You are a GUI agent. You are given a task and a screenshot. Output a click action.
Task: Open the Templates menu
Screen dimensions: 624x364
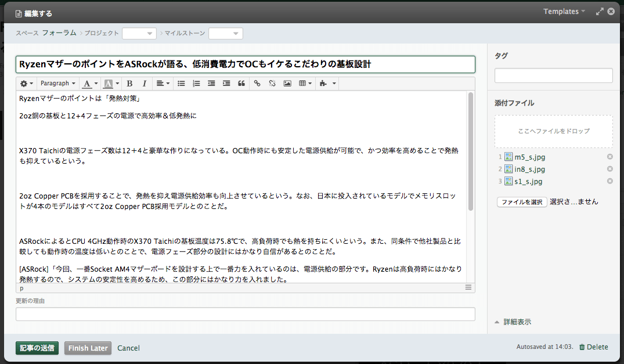pyautogui.click(x=564, y=12)
